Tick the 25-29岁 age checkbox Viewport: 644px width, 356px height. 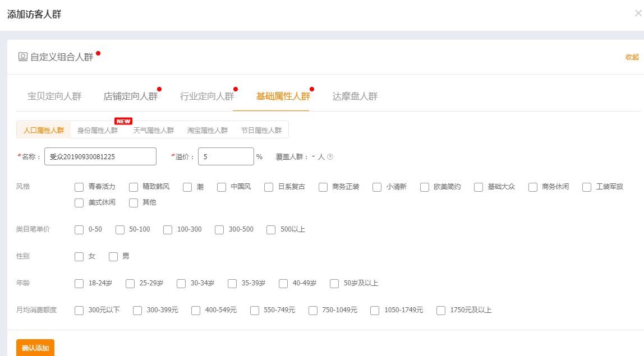click(130, 284)
